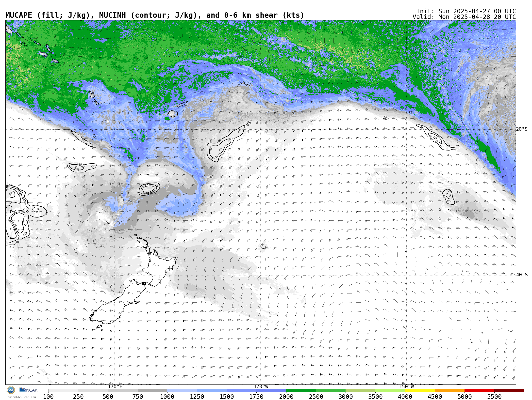Pick the dark green 2000–2500 colorbar segment

click(x=301, y=391)
